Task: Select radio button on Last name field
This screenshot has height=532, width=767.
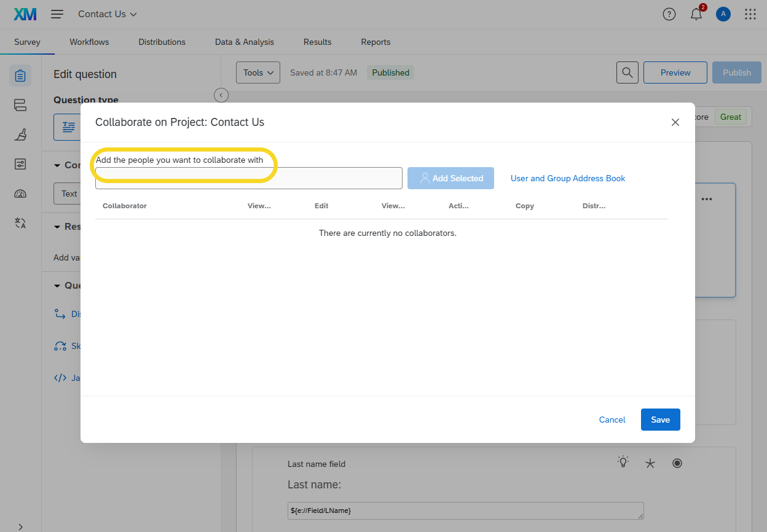Action: pos(677,463)
